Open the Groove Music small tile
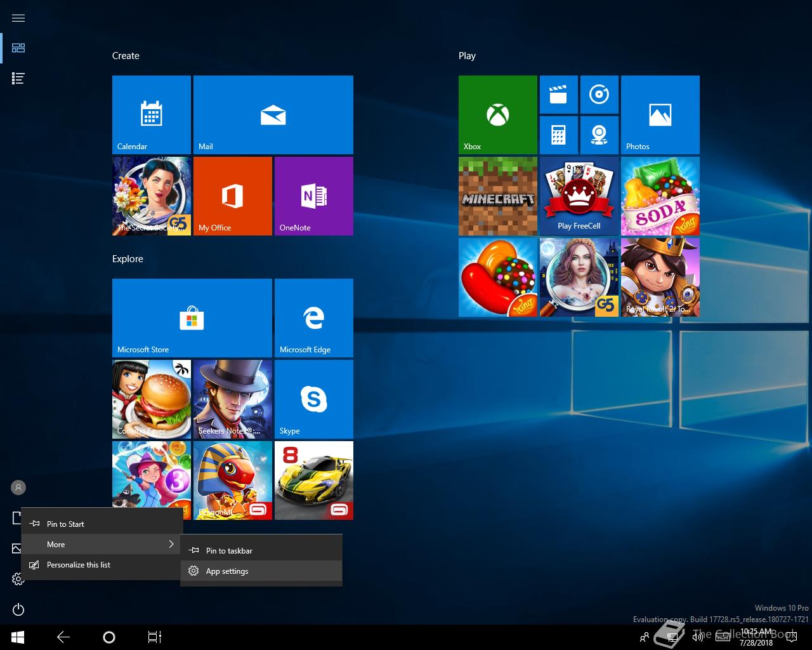Image resolution: width=812 pixels, height=650 pixels. coord(599,95)
